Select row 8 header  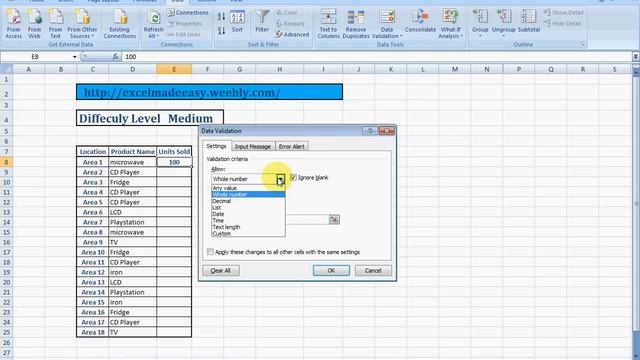(6, 162)
